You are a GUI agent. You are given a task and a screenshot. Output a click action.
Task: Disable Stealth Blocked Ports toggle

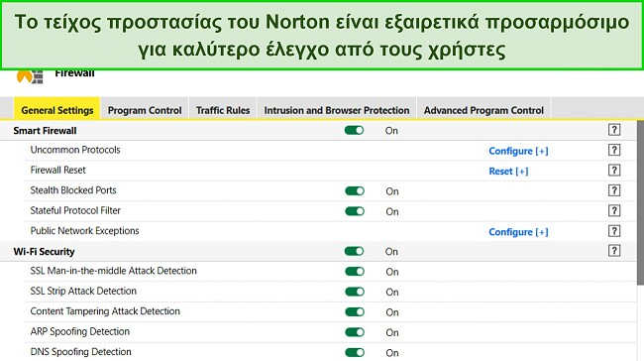355,190
